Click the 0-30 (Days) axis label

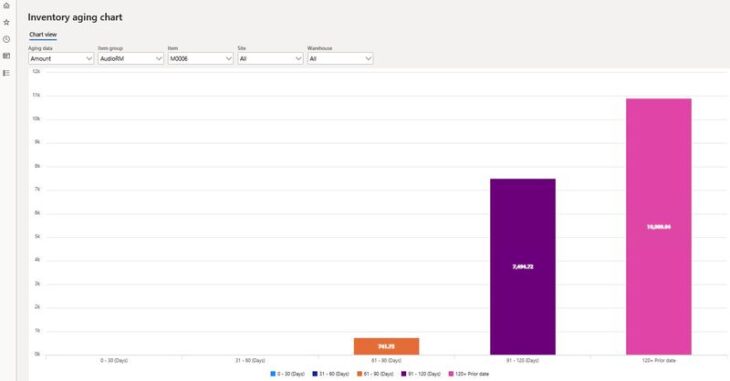114,361
